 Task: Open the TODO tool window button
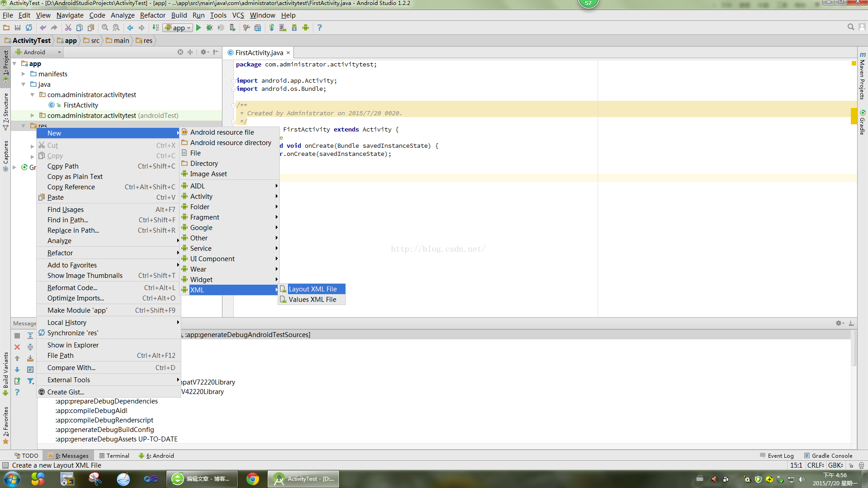tap(26, 455)
